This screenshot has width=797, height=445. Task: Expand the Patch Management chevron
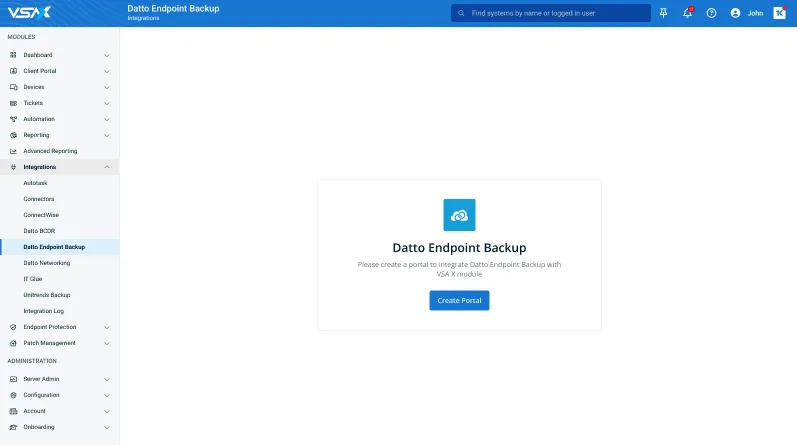click(107, 343)
